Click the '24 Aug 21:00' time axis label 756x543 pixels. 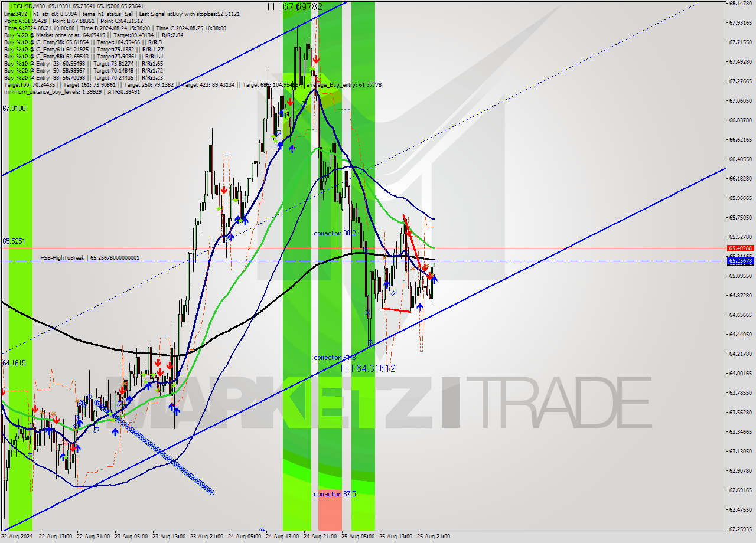click(320, 537)
